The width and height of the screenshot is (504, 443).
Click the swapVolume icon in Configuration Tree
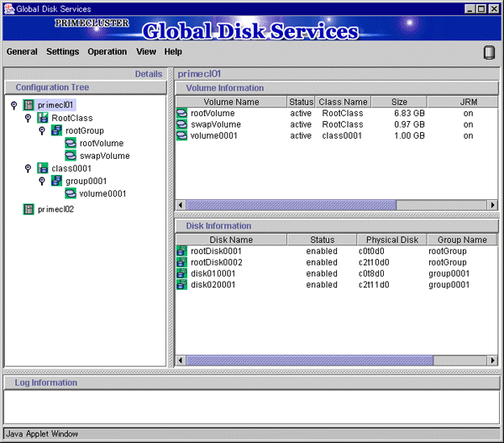(71, 156)
